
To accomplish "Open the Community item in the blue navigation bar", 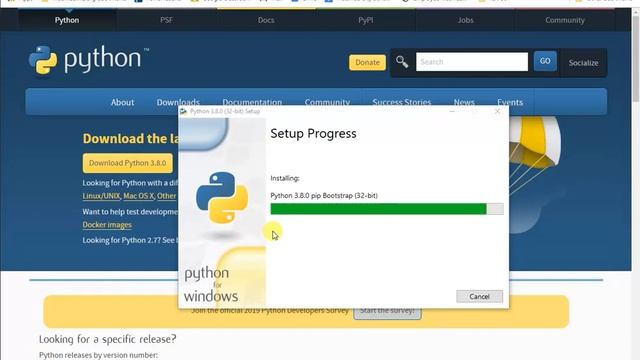I will tap(327, 102).
